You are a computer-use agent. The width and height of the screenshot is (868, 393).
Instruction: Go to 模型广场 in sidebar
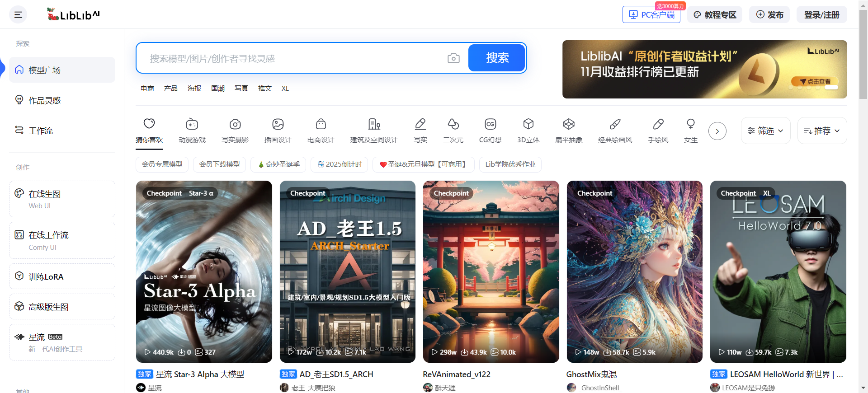tap(62, 70)
